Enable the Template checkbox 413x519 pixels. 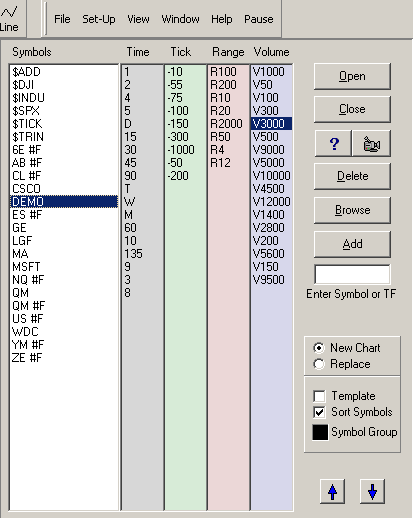[319, 396]
